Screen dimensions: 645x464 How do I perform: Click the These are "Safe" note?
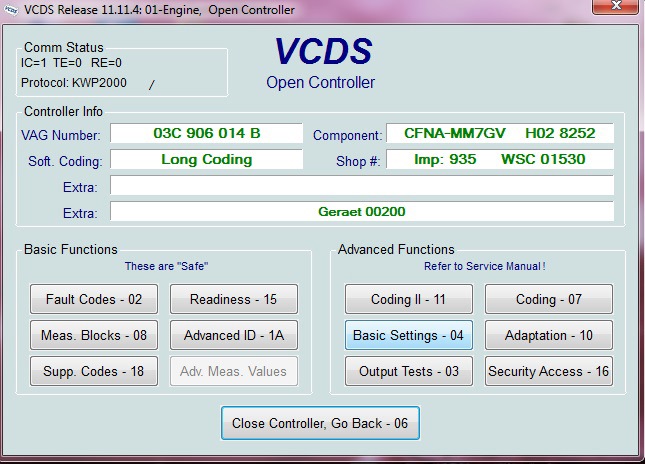166,266
